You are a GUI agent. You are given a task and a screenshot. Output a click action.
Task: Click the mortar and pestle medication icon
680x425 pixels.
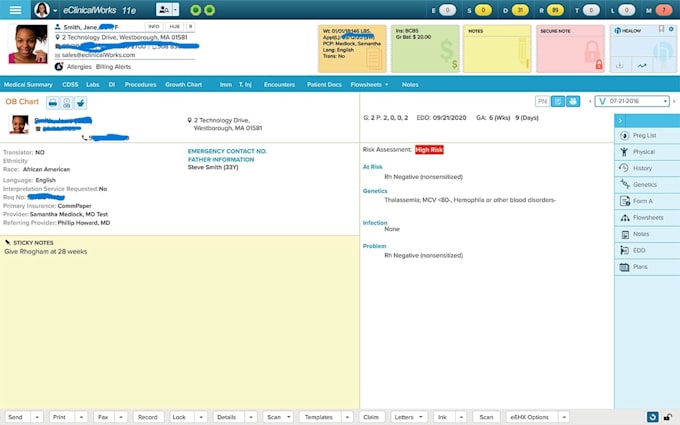click(x=81, y=103)
